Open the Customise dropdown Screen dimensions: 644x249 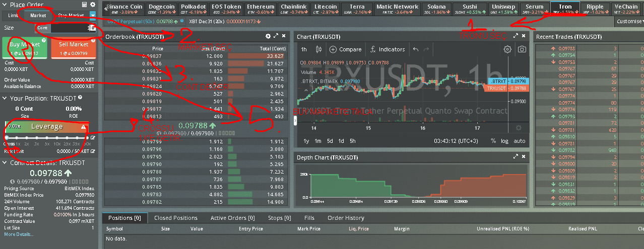(630, 22)
